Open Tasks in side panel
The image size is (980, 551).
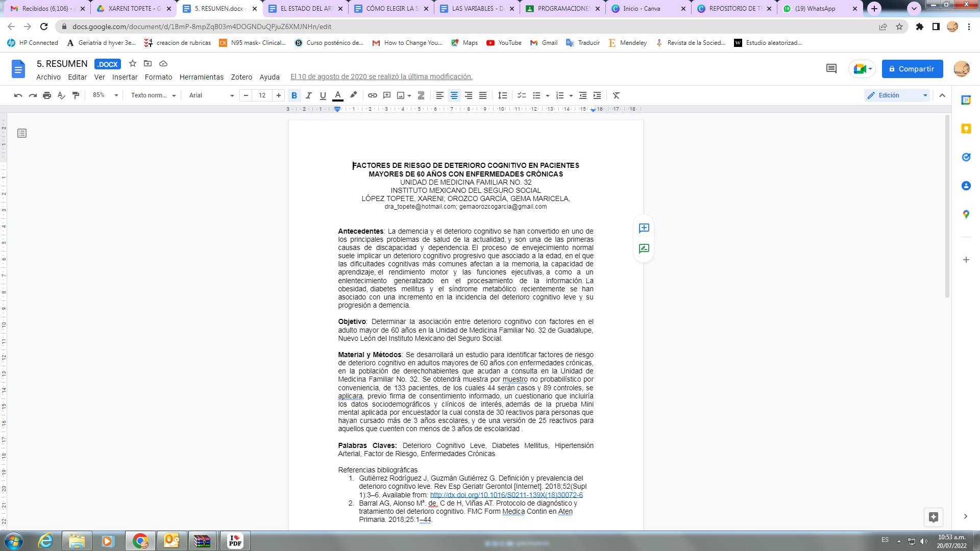(966, 157)
